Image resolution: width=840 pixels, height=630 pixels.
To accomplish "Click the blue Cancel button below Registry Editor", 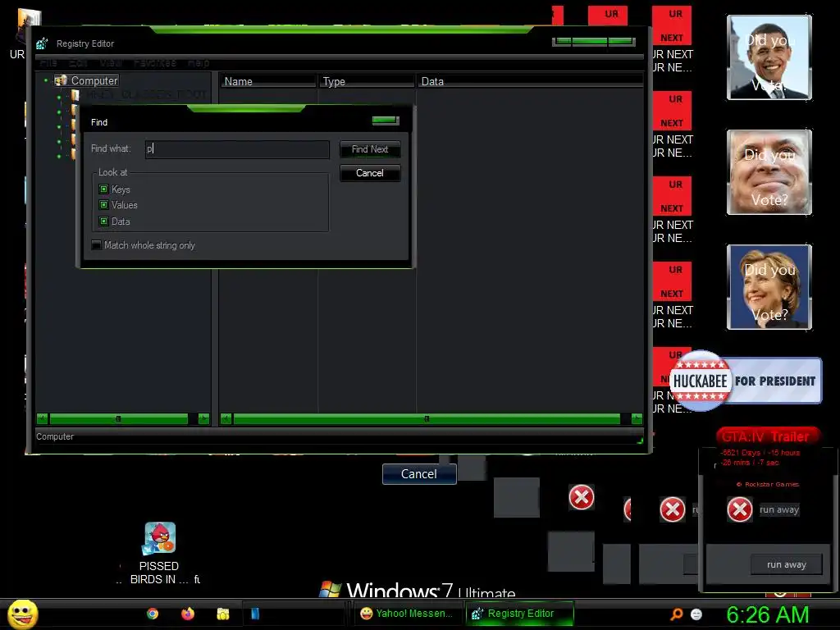I will 419,474.
